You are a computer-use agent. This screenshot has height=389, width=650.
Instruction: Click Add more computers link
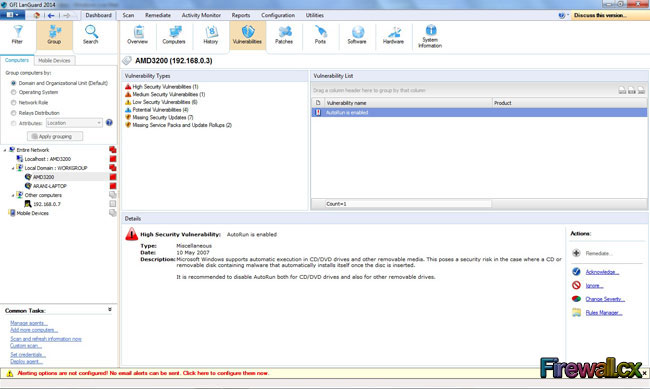click(34, 330)
